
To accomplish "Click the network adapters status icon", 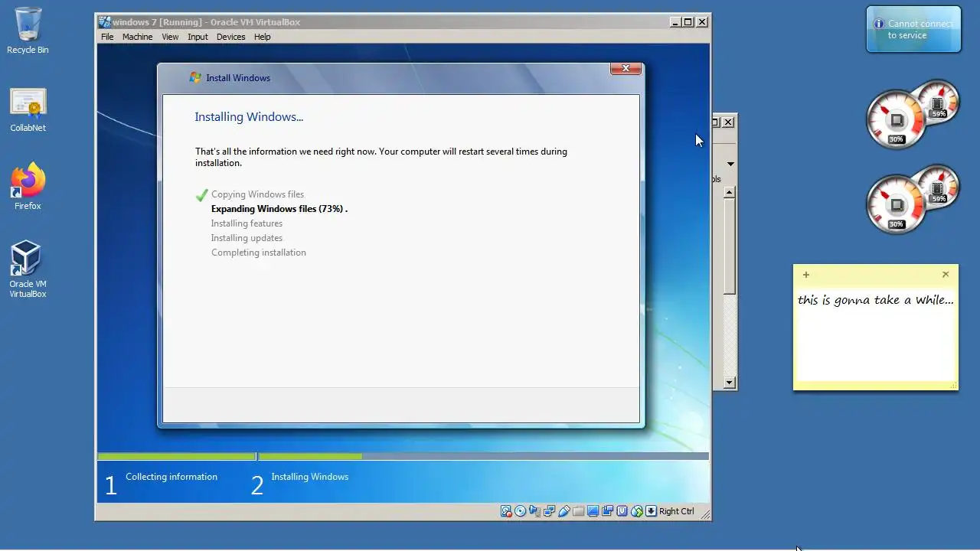I will (549, 511).
